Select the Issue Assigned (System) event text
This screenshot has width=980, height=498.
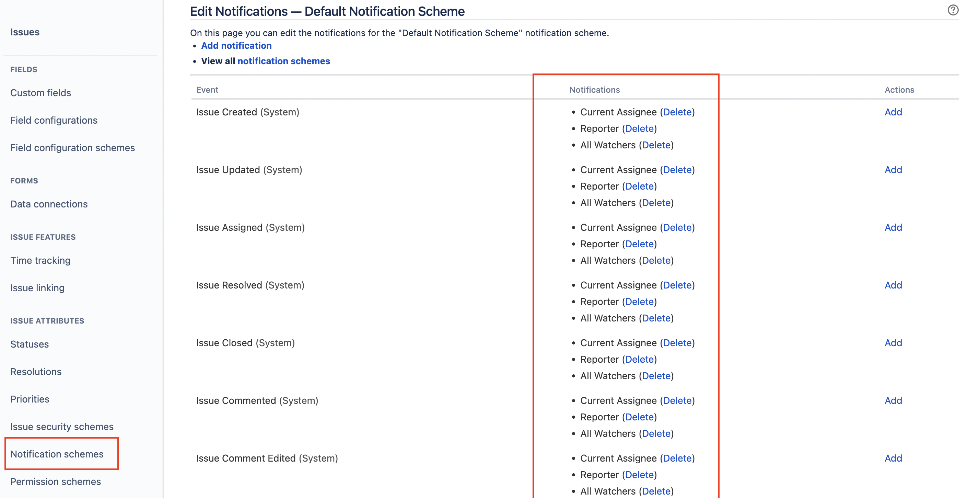[x=250, y=228]
